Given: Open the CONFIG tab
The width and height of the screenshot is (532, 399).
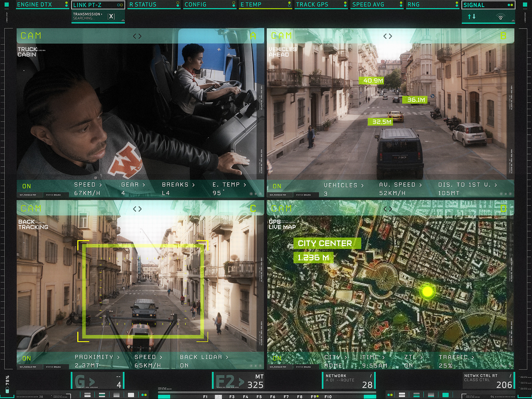Looking at the screenshot, I should pyautogui.click(x=195, y=5).
